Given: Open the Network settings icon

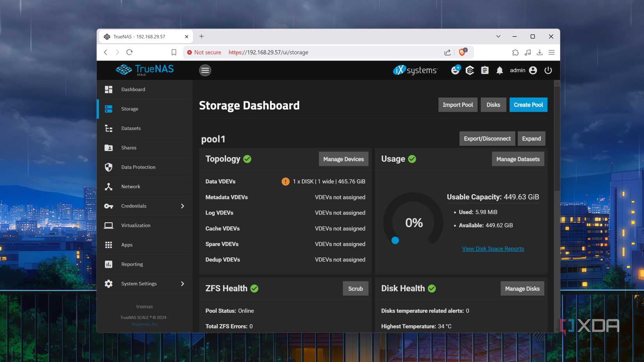Looking at the screenshot, I should coord(109,186).
